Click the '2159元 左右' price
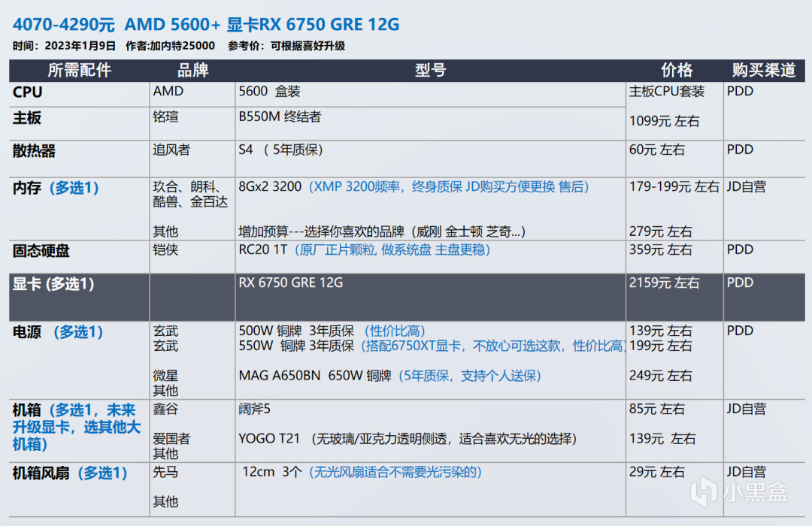The height and width of the screenshot is (526, 812). (664, 283)
